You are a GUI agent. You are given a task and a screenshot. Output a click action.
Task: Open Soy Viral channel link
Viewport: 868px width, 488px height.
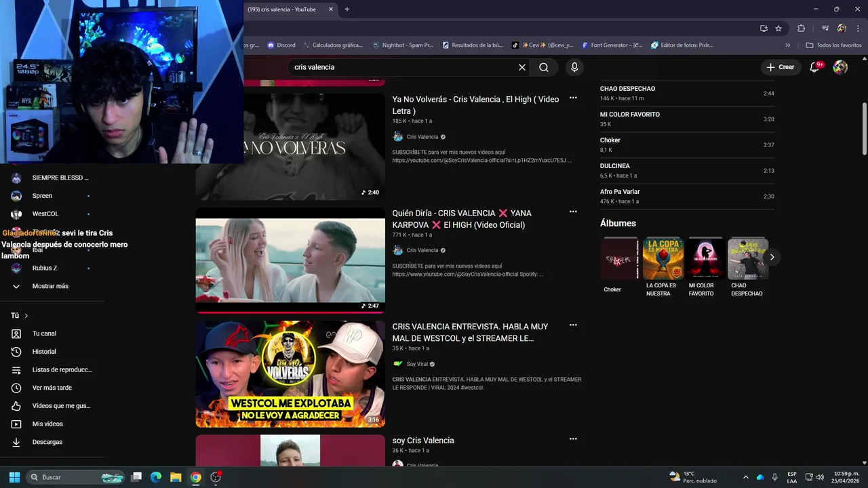417,364
